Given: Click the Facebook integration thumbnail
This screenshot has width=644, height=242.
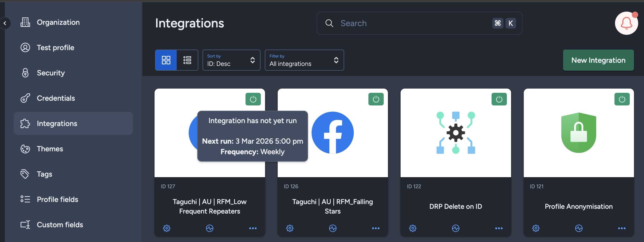Looking at the screenshot, I should pos(333,133).
